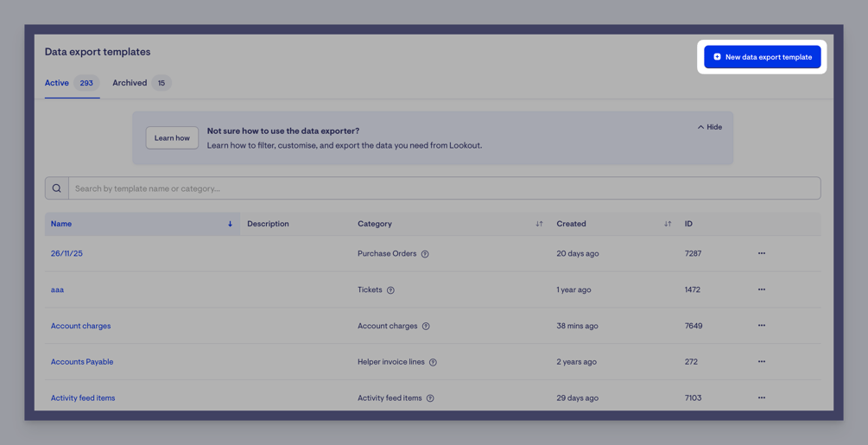
Task: Open more options for Accounts Payable row
Action: (762, 361)
